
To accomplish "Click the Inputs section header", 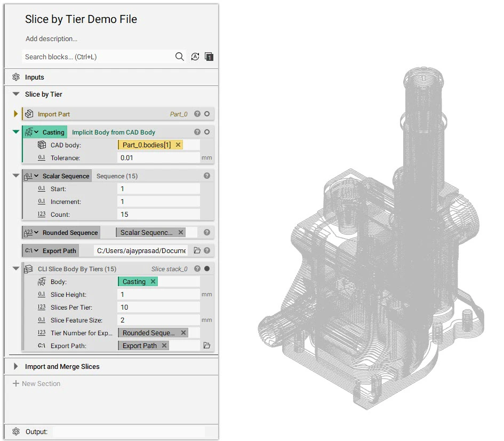I will pyautogui.click(x=111, y=77).
